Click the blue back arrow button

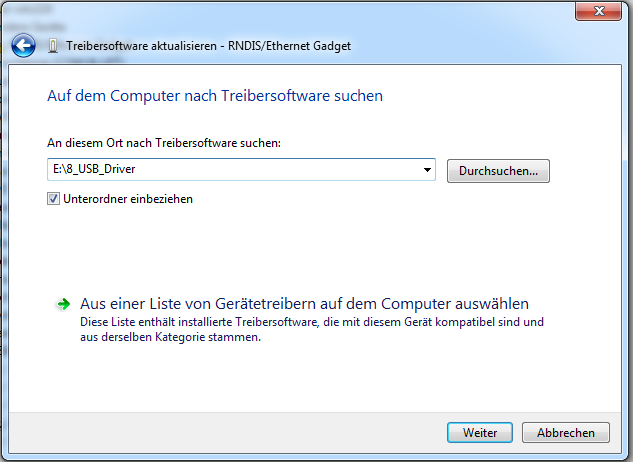tap(23, 46)
